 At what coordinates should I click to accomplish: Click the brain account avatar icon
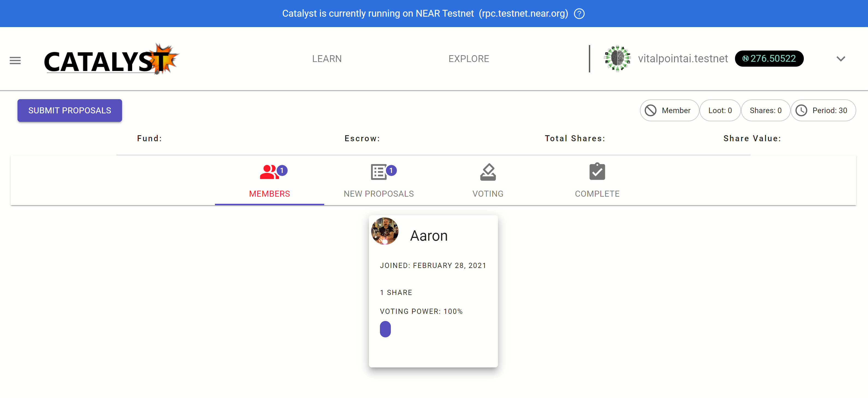(x=617, y=59)
